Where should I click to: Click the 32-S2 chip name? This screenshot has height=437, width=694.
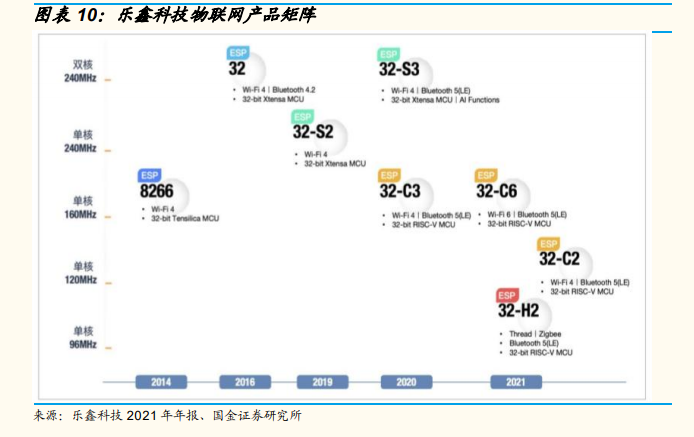(x=313, y=132)
